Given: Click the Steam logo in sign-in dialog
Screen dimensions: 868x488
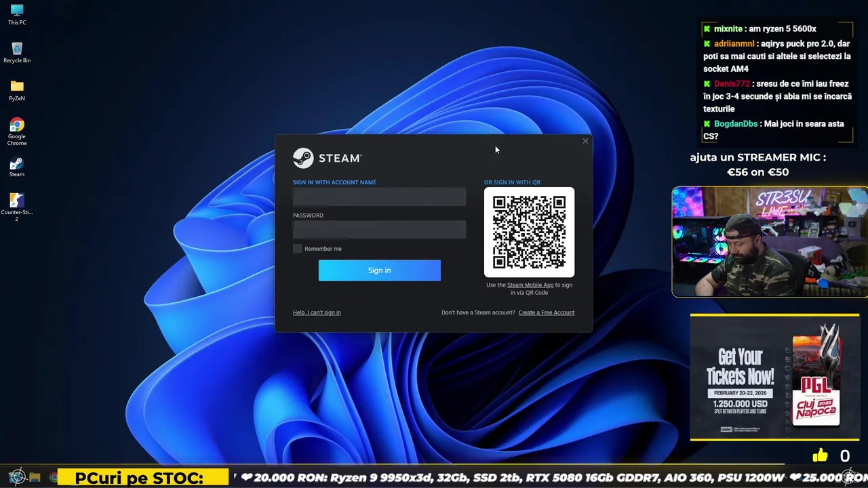Looking at the screenshot, I should [x=328, y=158].
